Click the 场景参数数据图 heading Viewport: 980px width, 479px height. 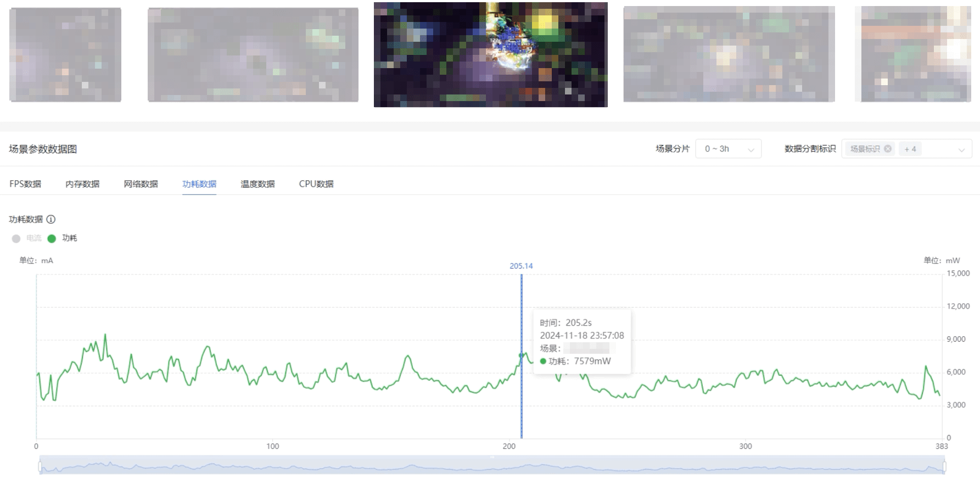[x=43, y=149]
